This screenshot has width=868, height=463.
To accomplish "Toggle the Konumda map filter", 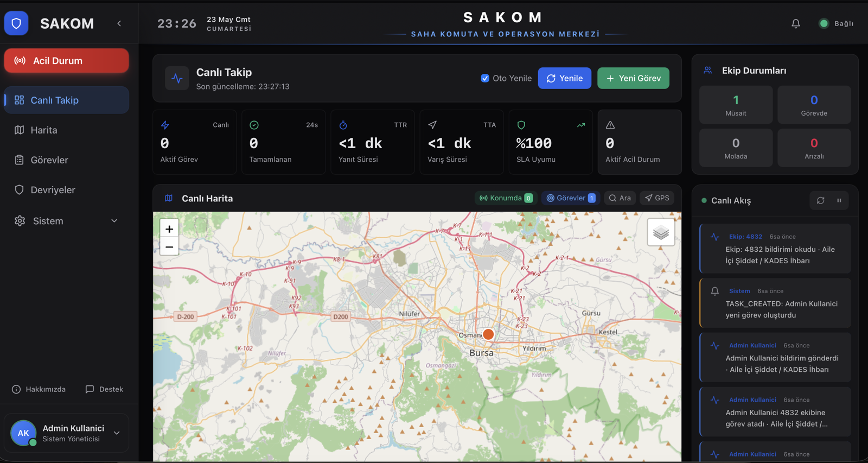I will pyautogui.click(x=505, y=198).
